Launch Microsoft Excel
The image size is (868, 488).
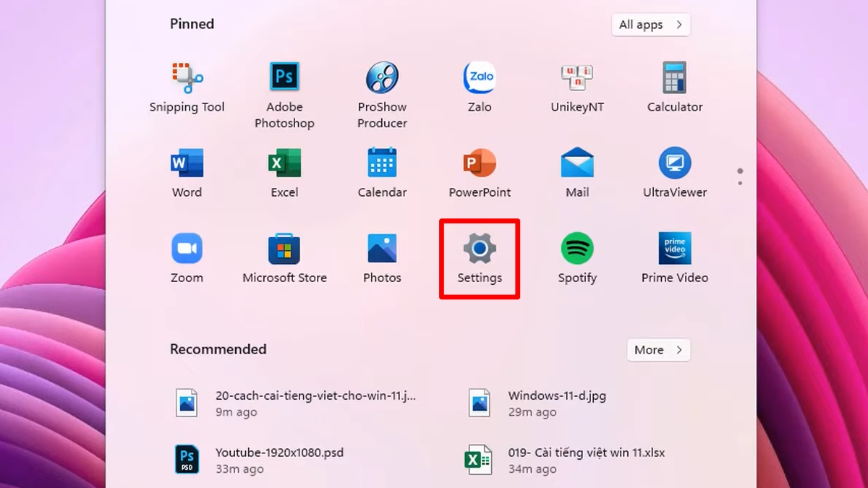(x=284, y=173)
